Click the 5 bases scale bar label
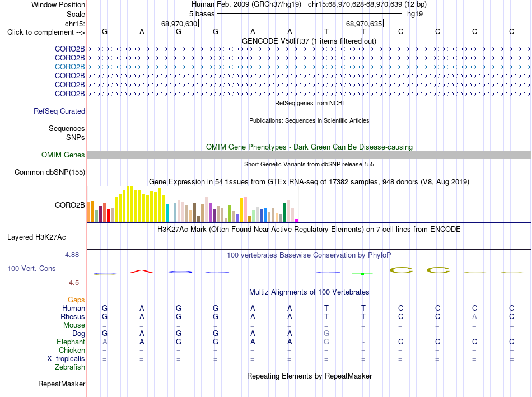 [x=202, y=14]
